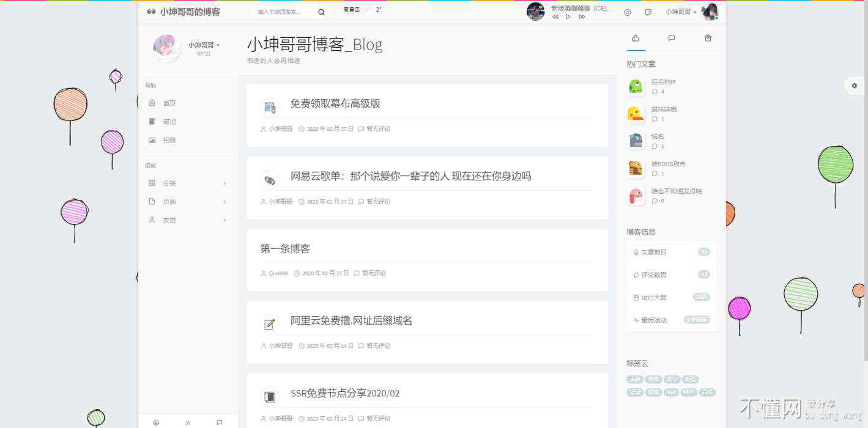Open hot article 域名
The image size is (868, 428).
click(x=657, y=136)
